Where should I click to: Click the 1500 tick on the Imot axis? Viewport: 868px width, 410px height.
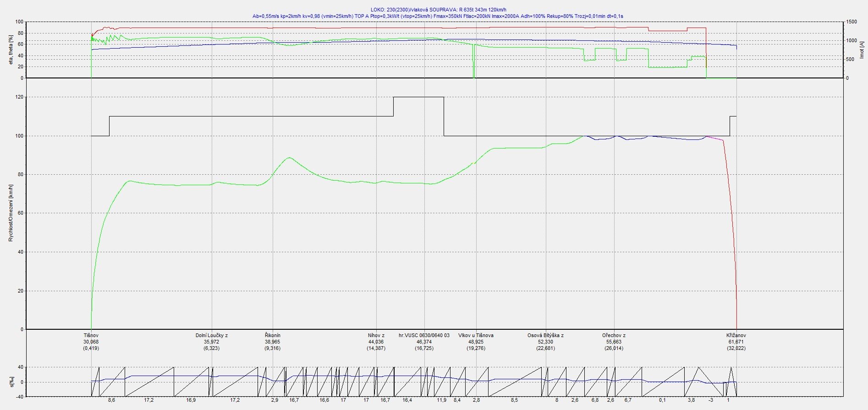[x=851, y=22]
